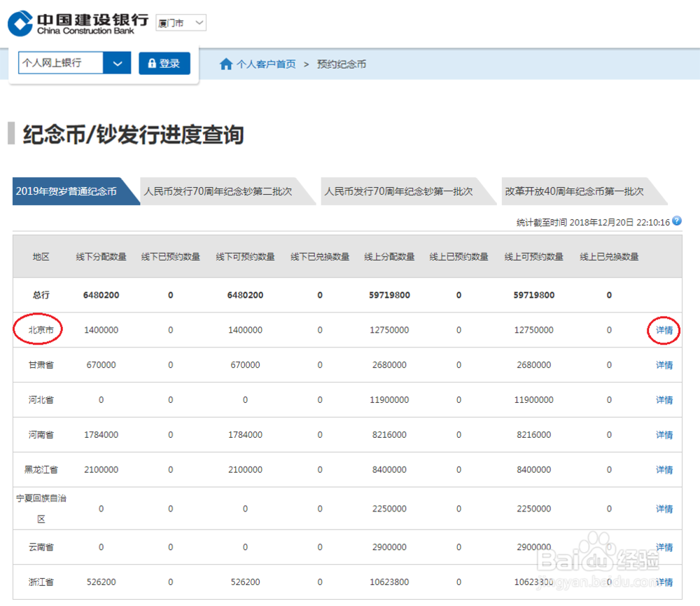Click the home icon before 个人客户首页
This screenshot has height=606, width=700.
(x=225, y=64)
